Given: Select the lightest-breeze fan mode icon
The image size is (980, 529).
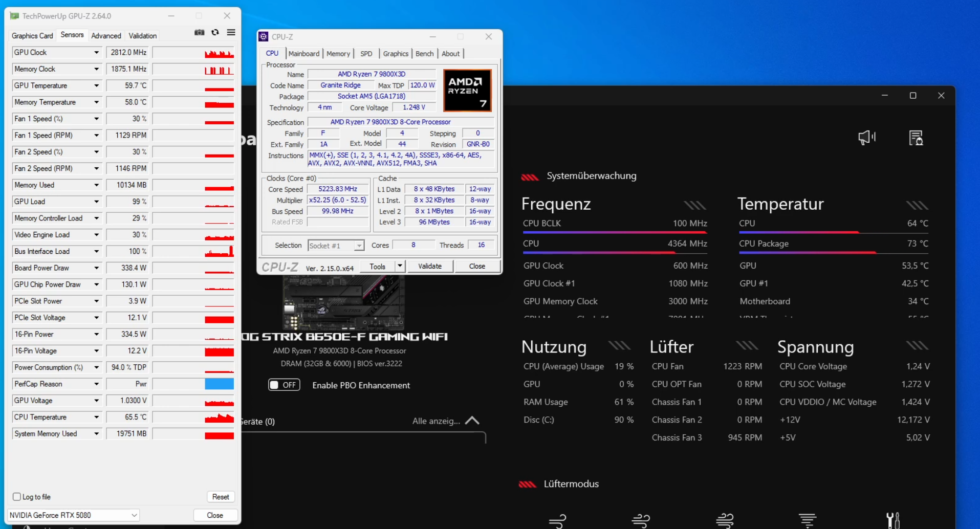Looking at the screenshot, I should [557, 521].
